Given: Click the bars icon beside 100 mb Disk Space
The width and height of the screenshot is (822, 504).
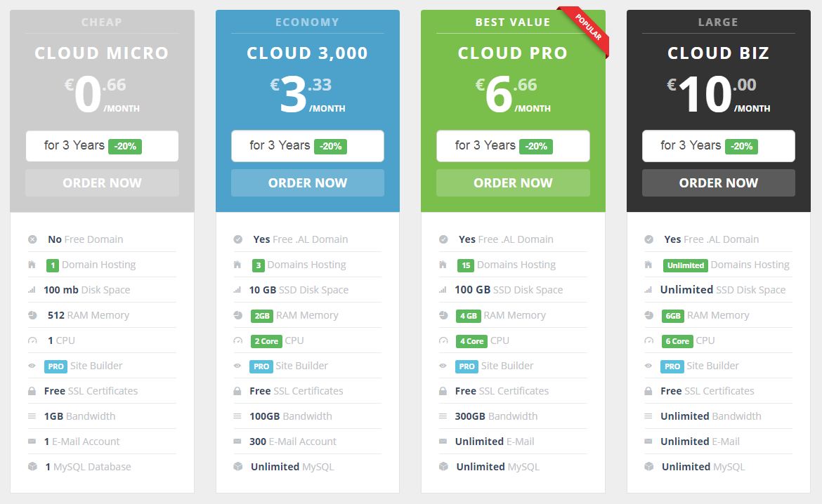Looking at the screenshot, I should [32, 290].
